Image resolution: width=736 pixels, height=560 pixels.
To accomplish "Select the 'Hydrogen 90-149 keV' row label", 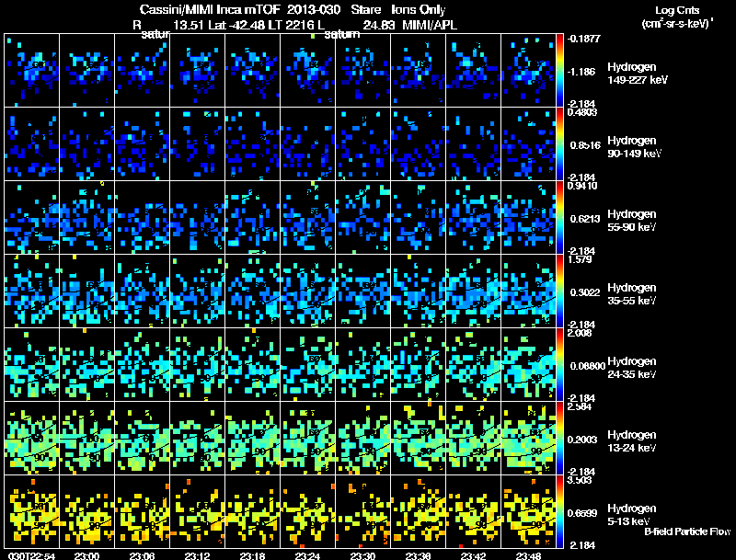I will (x=634, y=147).
